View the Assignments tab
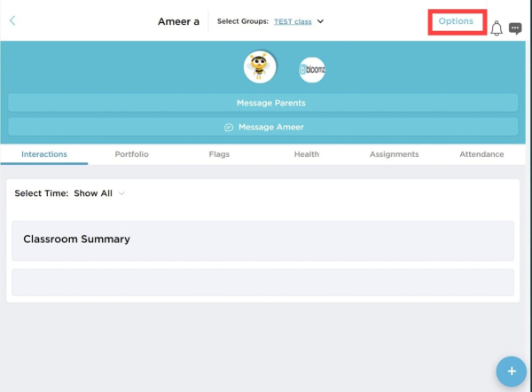Viewport: 532px width, 392px height. 394,154
